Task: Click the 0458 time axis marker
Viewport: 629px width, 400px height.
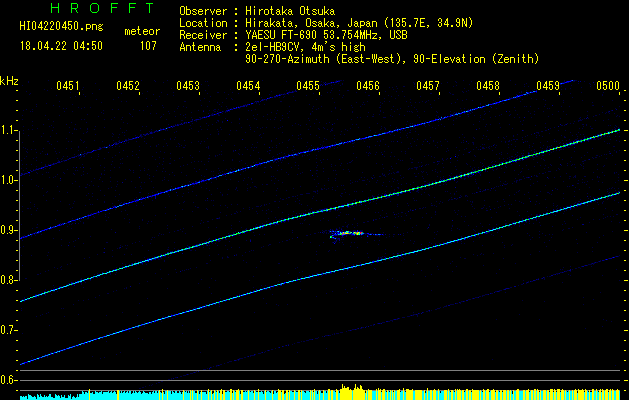Action: (x=488, y=85)
